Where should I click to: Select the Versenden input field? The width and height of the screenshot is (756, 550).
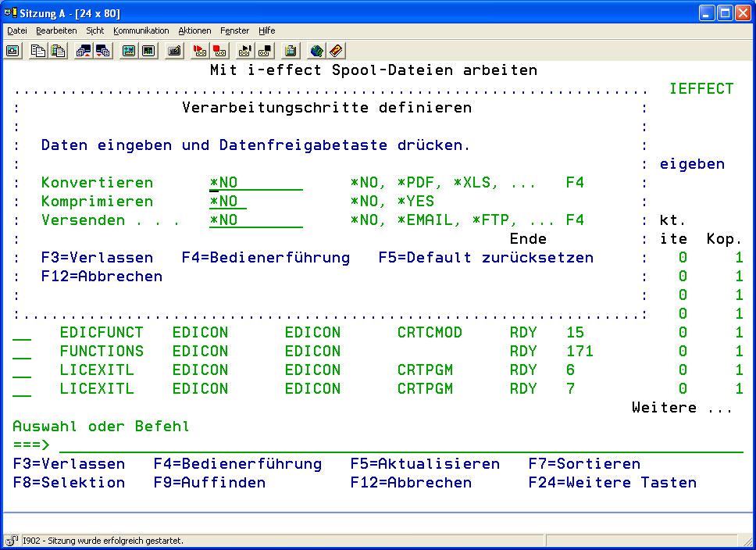[255, 220]
